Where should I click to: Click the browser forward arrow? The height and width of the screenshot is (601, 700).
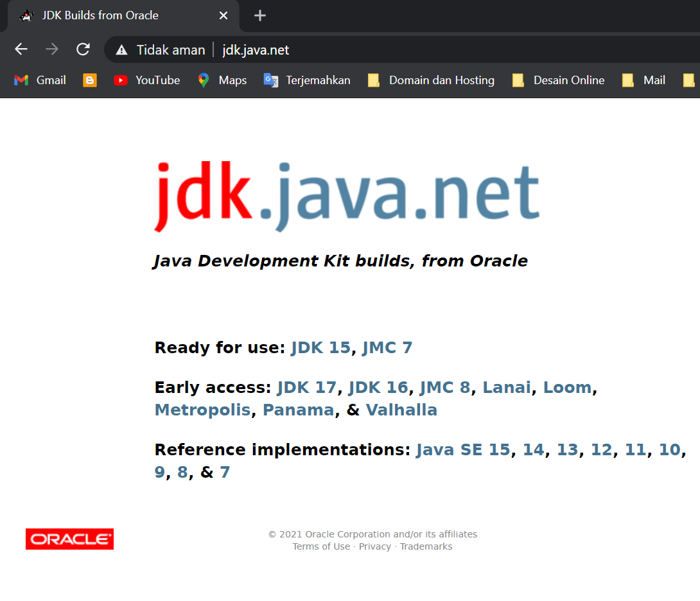tap(52, 49)
